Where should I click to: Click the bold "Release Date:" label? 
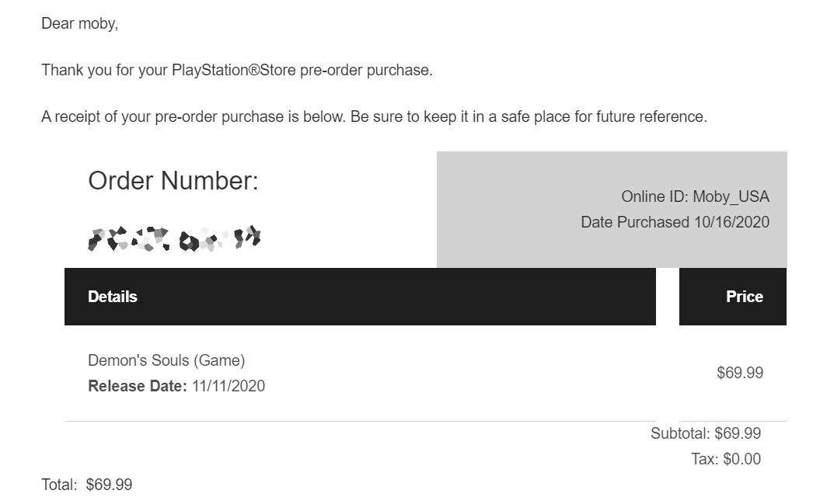137,386
